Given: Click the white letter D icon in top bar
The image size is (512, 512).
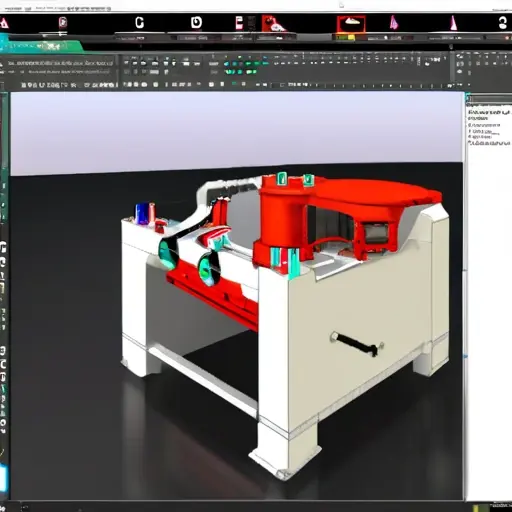Looking at the screenshot, I should pyautogui.click(x=196, y=23).
